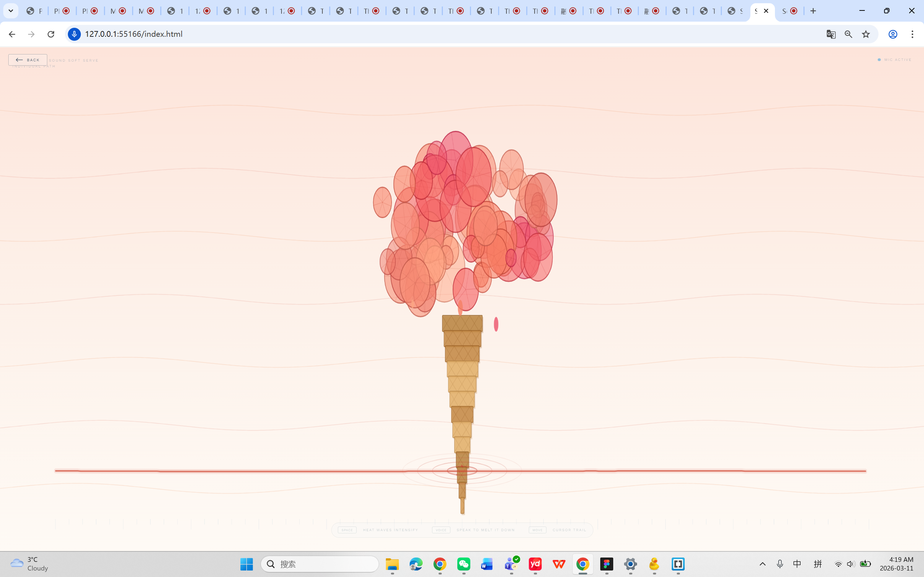Toggle the Chinese pinyin input mode
The image size is (924, 577).
coord(818,564)
